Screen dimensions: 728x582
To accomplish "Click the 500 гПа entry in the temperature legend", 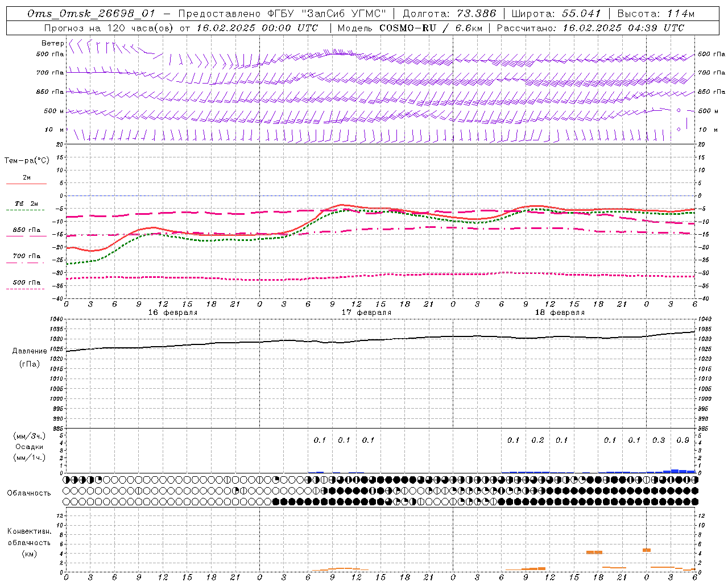I will (x=26, y=282).
